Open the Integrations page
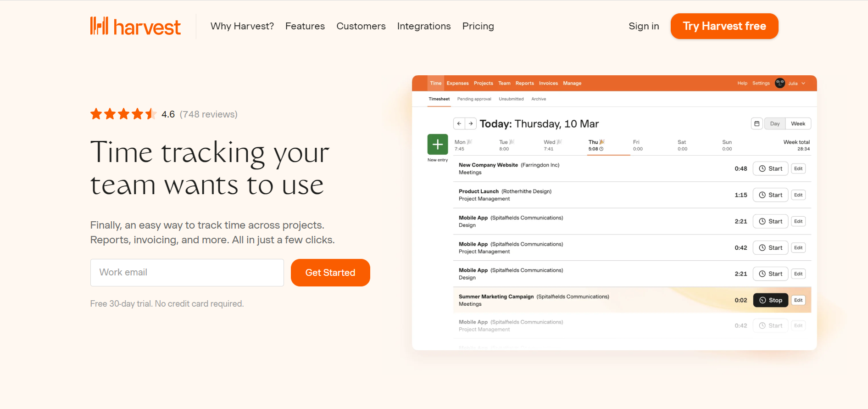868x409 pixels. click(424, 26)
